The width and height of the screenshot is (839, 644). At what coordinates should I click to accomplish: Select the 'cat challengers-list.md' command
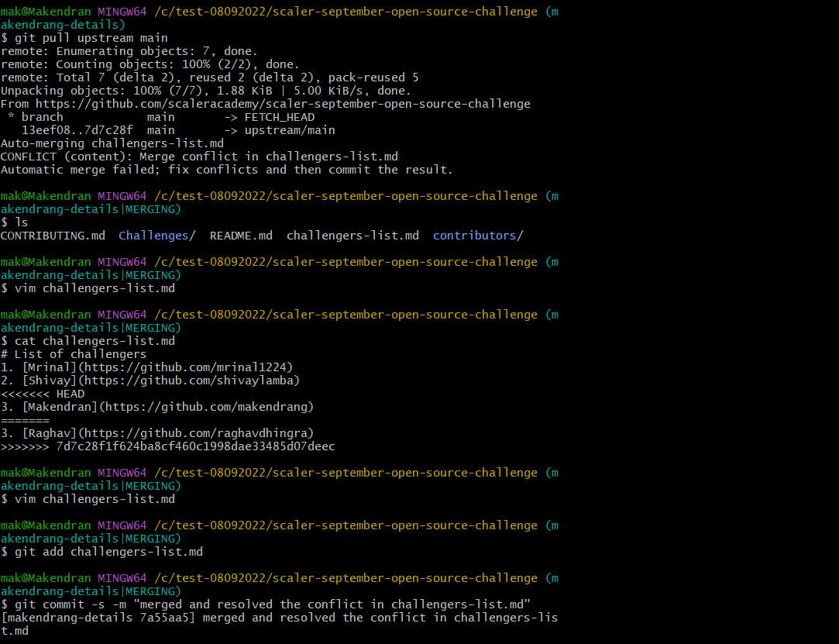[x=95, y=341]
